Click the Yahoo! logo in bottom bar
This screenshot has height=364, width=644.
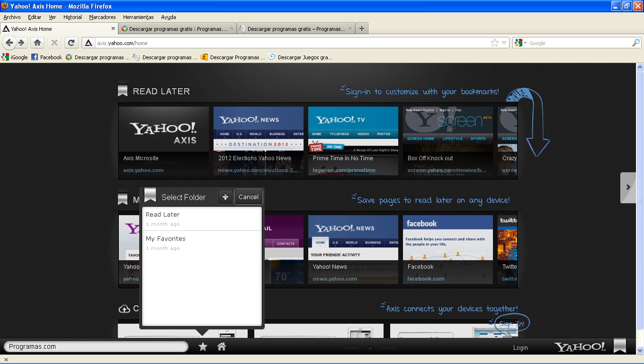(x=580, y=347)
